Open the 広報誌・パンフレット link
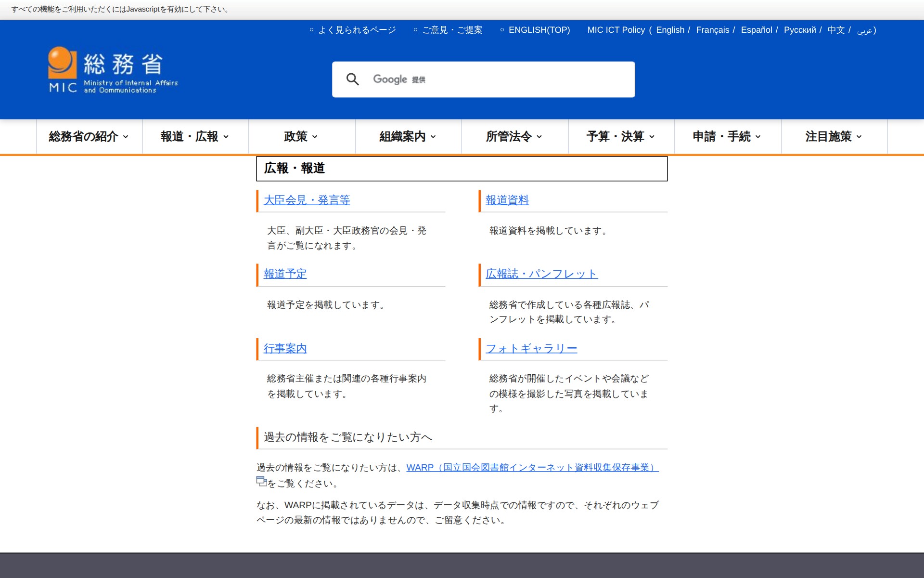The image size is (924, 578). (x=541, y=274)
